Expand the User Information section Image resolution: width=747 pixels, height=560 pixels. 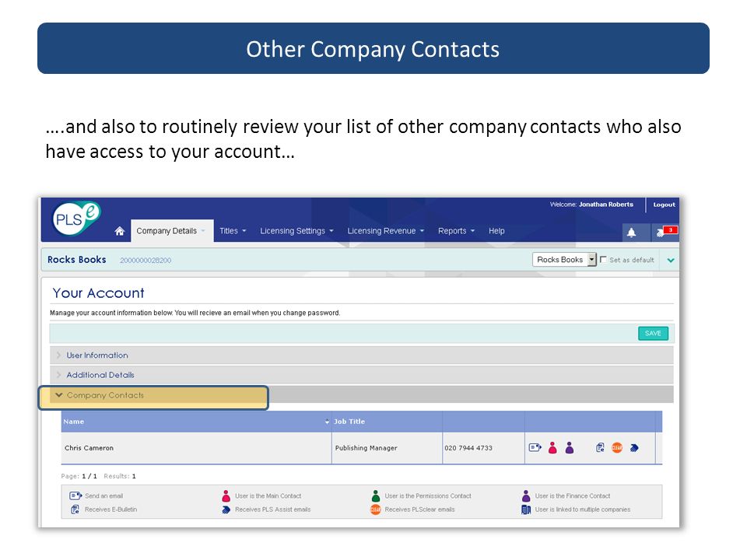tap(362, 355)
